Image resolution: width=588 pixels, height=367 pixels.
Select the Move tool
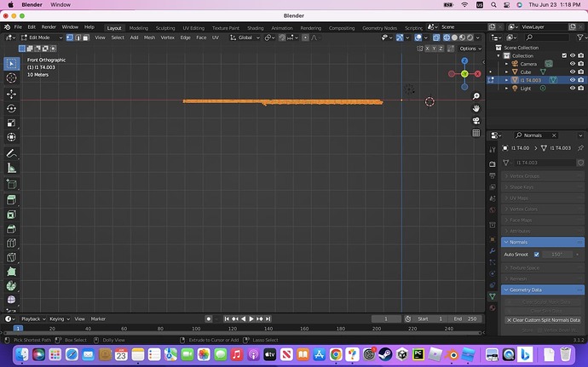[12, 94]
